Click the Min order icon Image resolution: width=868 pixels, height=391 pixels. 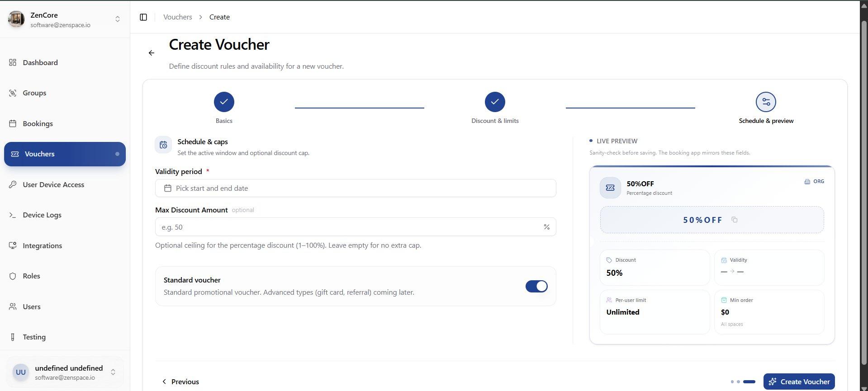724,300
